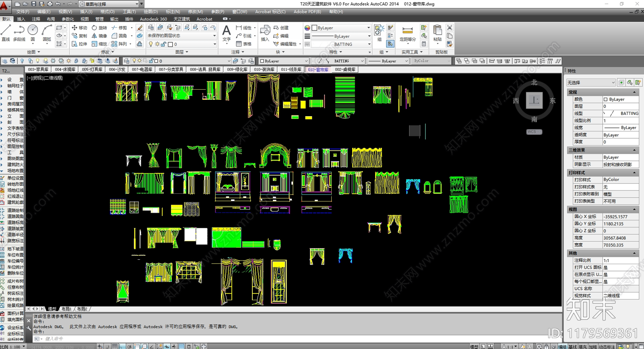Collapse the 三维效果 section in properties
This screenshot has height=349, width=644.
coord(634,150)
